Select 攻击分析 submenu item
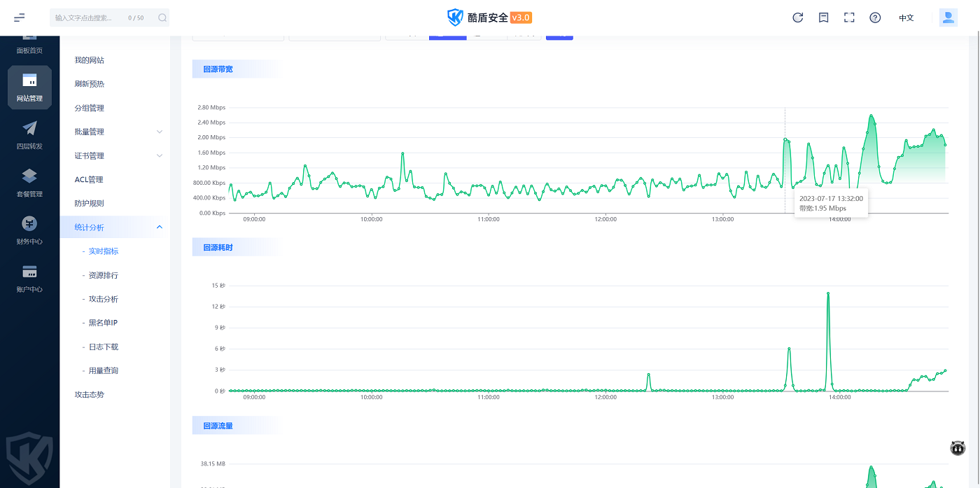This screenshot has height=488, width=980. coord(104,299)
